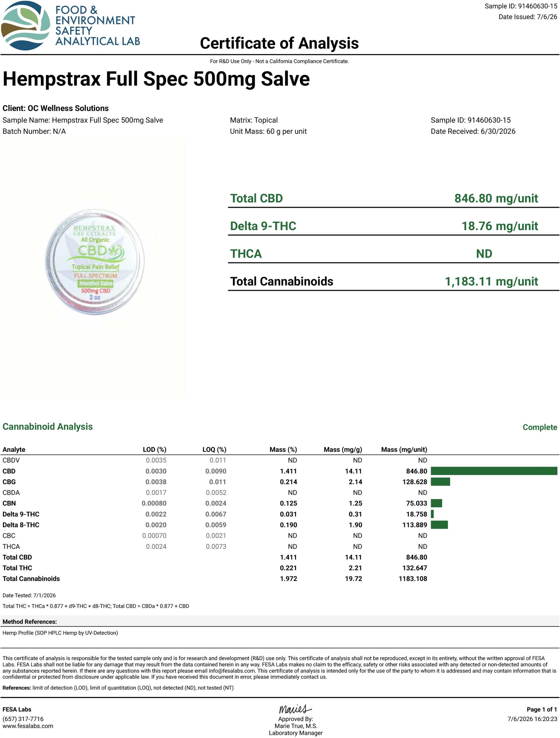The width and height of the screenshot is (560, 738).
Task: Click 'Unit Mass: 60 g per unit'
Action: 268,131
